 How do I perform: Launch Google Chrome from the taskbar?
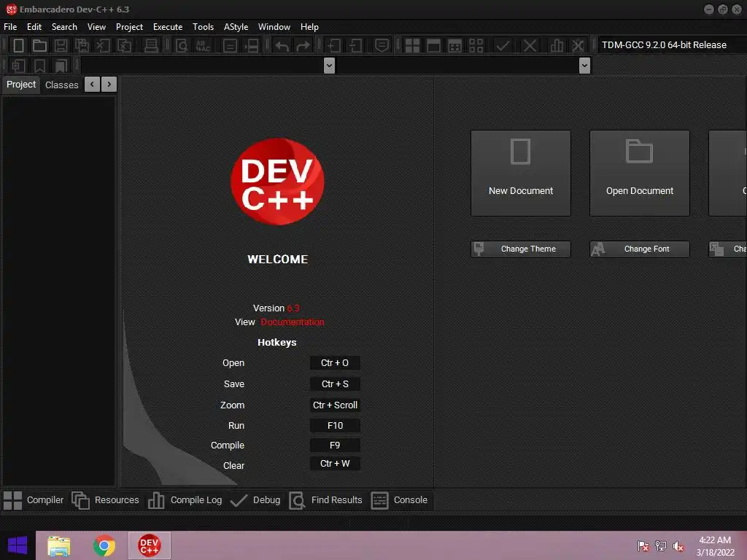coord(104,545)
